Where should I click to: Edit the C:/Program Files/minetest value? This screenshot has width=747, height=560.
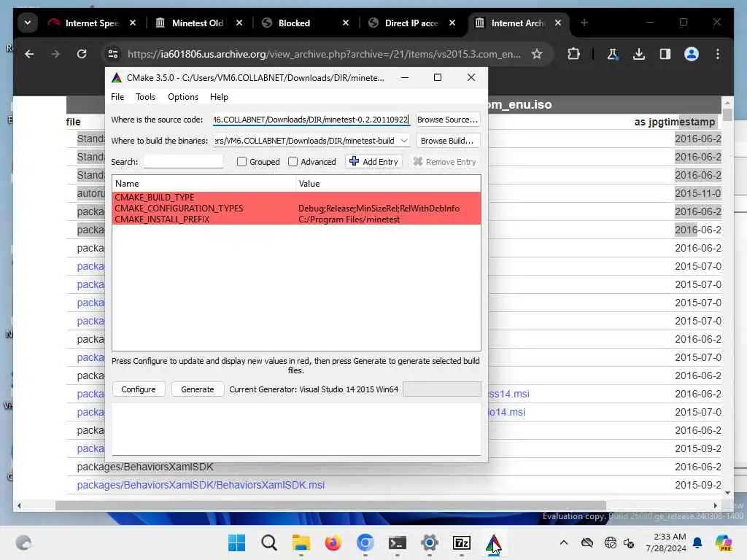pos(349,219)
